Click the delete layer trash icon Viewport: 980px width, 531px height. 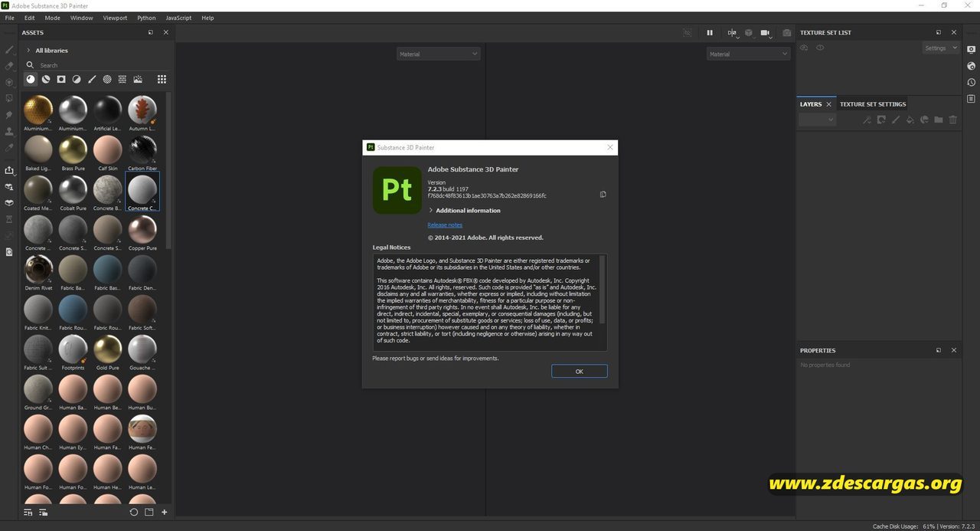(x=953, y=120)
